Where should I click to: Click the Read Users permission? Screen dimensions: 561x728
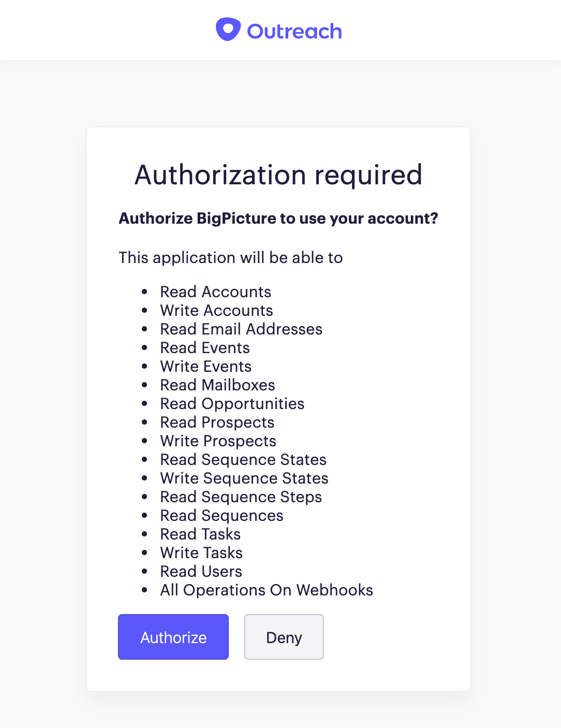point(201,572)
